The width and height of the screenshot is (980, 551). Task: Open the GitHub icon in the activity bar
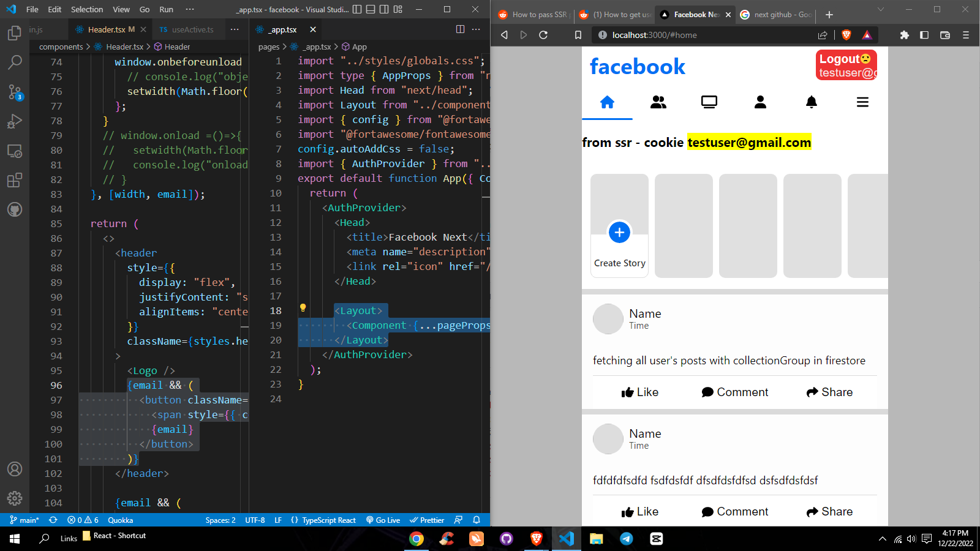point(15,209)
